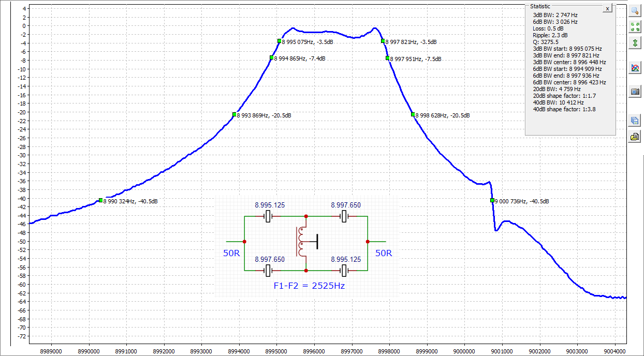Viewport: 644px width, 356px height.
Task: Select the marker at 8 995 075Hz, -3.5dB
Action: 279,41
